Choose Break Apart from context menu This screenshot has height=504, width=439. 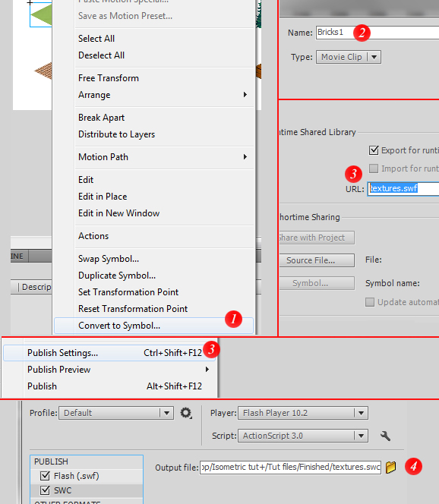[x=101, y=118]
